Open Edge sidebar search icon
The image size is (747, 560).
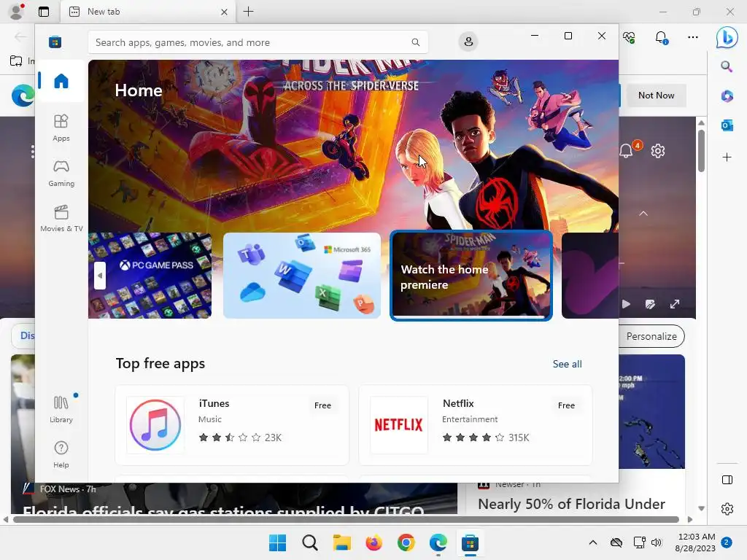click(727, 66)
